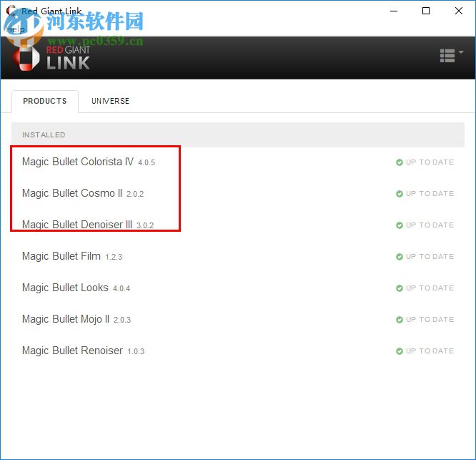Click the INSTALLED section header

point(238,135)
